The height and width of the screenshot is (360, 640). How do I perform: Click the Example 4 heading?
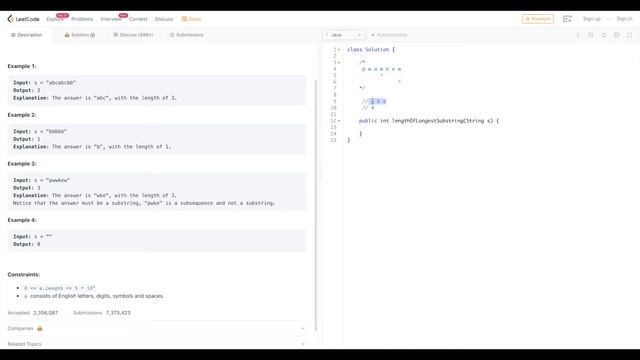(x=22, y=220)
